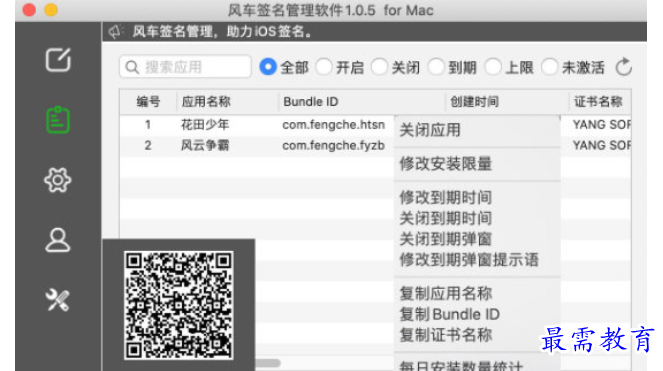Click the magnifier icon in search box

(132, 67)
